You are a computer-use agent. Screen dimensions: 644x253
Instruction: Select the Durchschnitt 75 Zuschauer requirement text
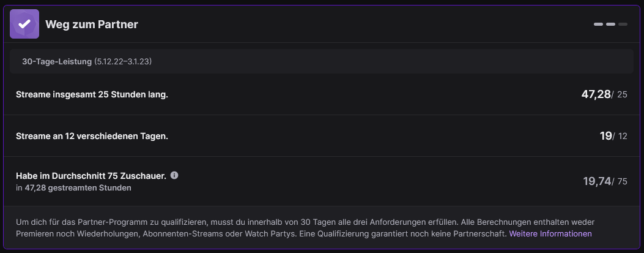(x=91, y=176)
